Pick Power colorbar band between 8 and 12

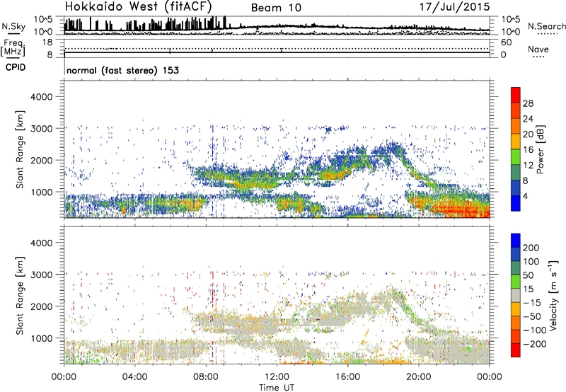(516, 173)
